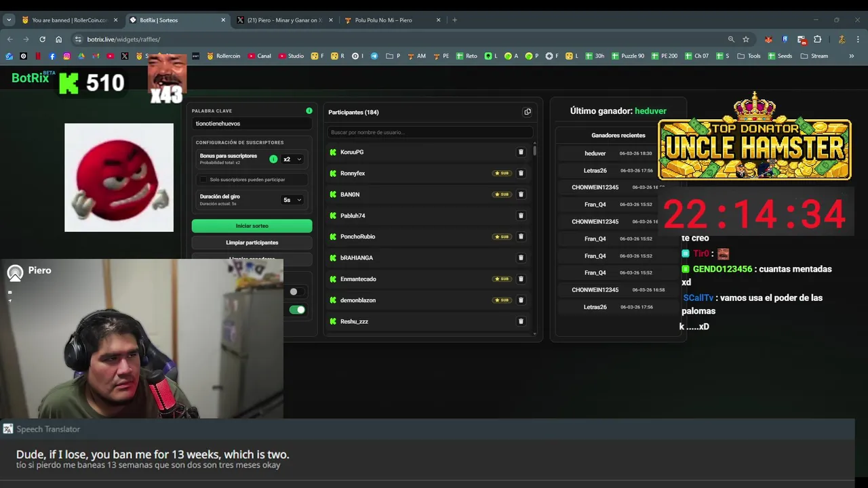Go to browser home page icon
The image size is (868, 488).
58,39
